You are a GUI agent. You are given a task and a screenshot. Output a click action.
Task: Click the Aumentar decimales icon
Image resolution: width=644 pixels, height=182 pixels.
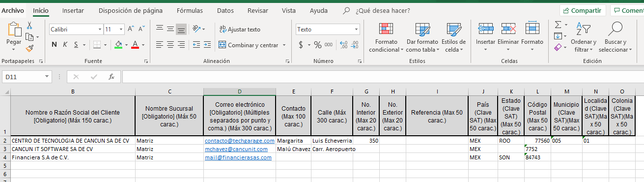coord(343,45)
